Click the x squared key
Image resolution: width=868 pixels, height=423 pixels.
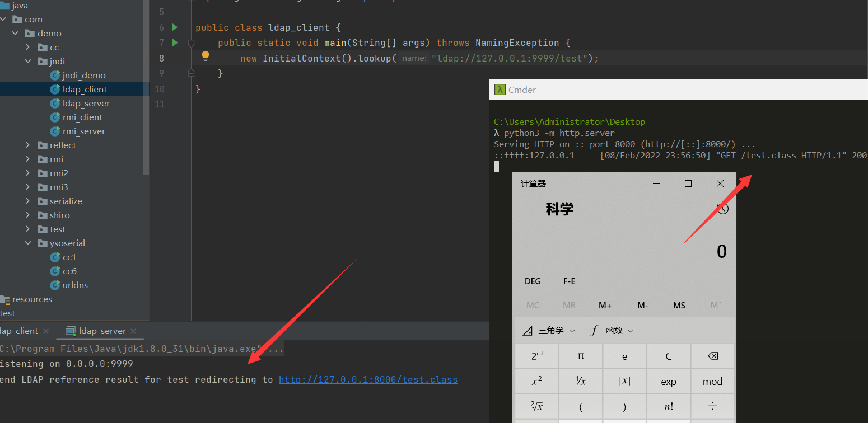pos(536,381)
